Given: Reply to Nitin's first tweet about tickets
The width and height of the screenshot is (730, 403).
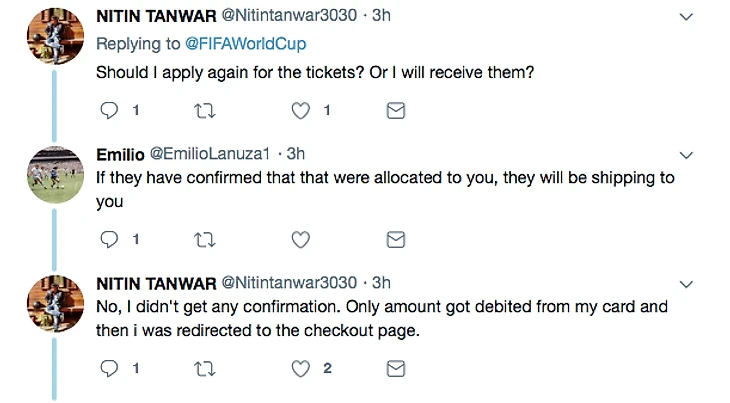Looking at the screenshot, I should click(111, 111).
